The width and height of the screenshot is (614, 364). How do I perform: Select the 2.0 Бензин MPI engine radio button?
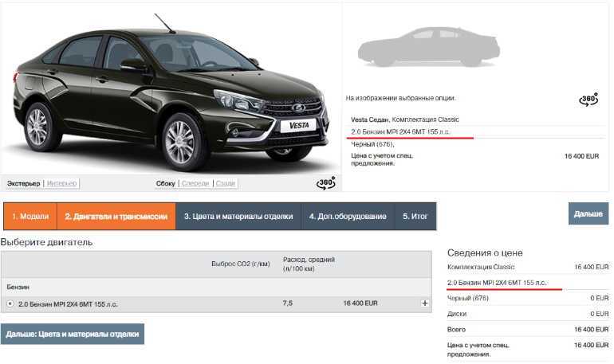pyautogui.click(x=10, y=303)
